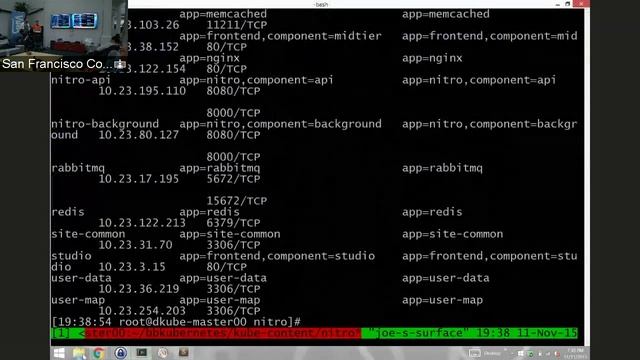The image size is (640, 360).
Task: Click "19:38 11-Nov-15" in tmux status bar
Action: pyautogui.click(x=527, y=333)
